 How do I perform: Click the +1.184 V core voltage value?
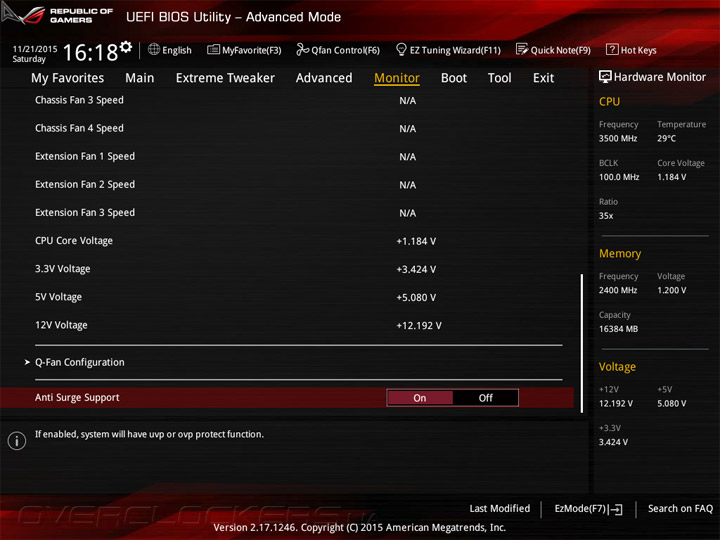[416, 241]
